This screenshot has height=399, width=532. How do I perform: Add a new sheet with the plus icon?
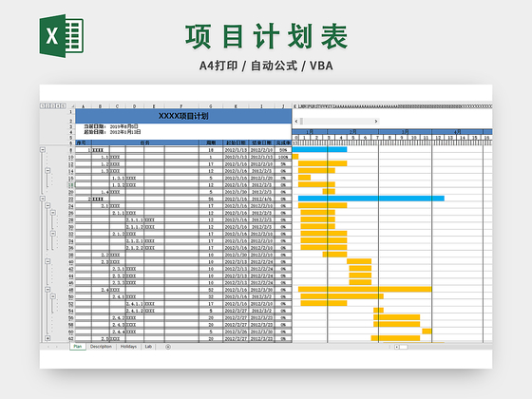point(168,347)
